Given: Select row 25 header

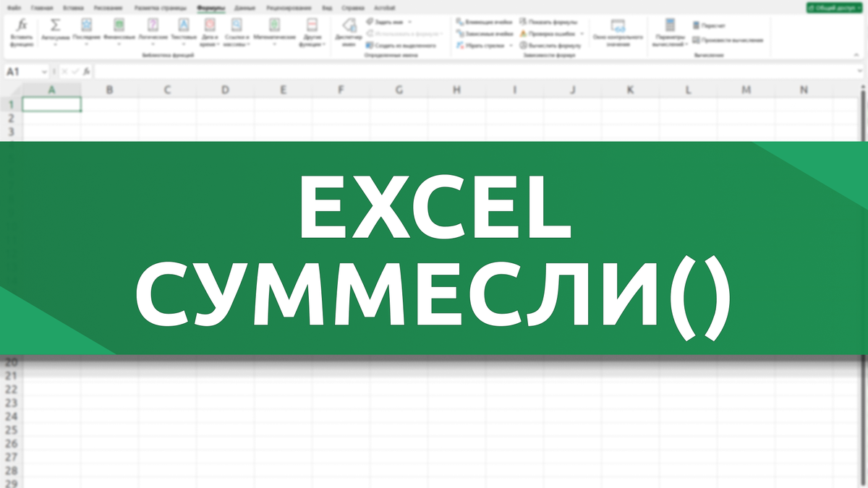Looking at the screenshot, I should tap(11, 430).
